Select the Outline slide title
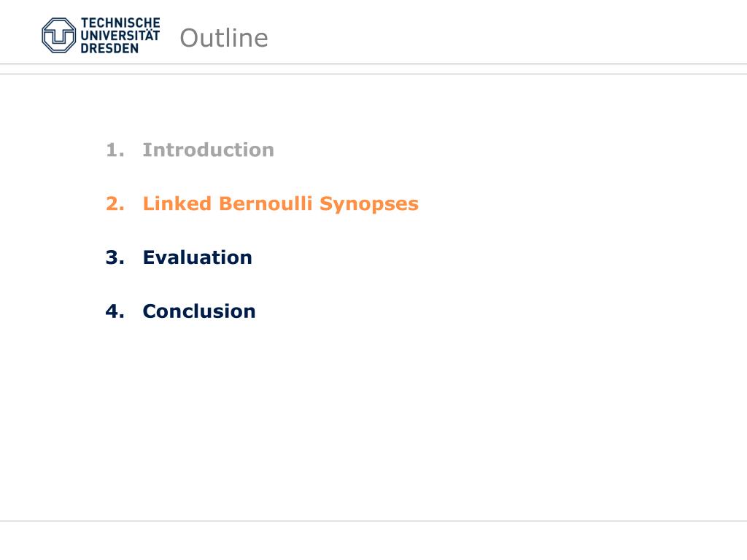The image size is (747, 560). click(x=224, y=38)
